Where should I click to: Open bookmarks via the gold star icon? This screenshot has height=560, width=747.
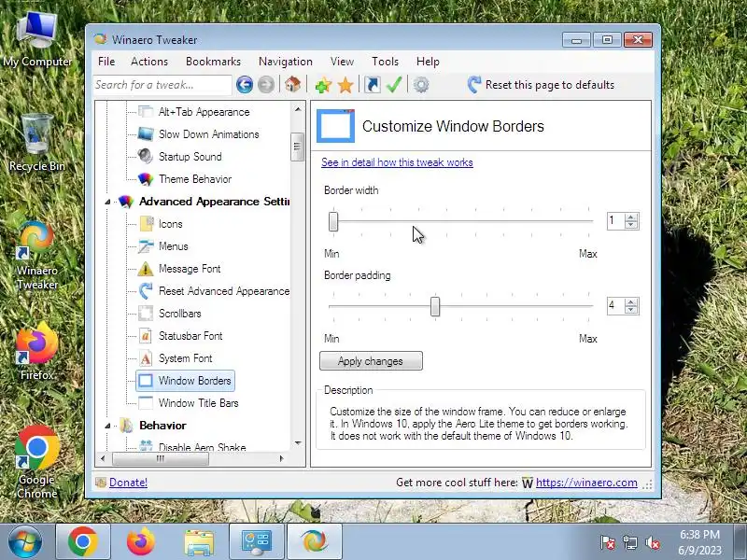[345, 85]
